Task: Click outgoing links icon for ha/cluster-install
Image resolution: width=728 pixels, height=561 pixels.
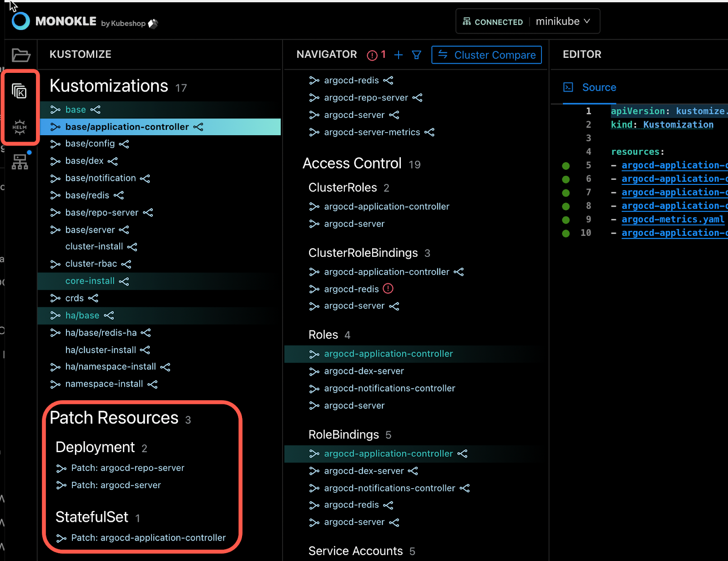Action: [145, 350]
